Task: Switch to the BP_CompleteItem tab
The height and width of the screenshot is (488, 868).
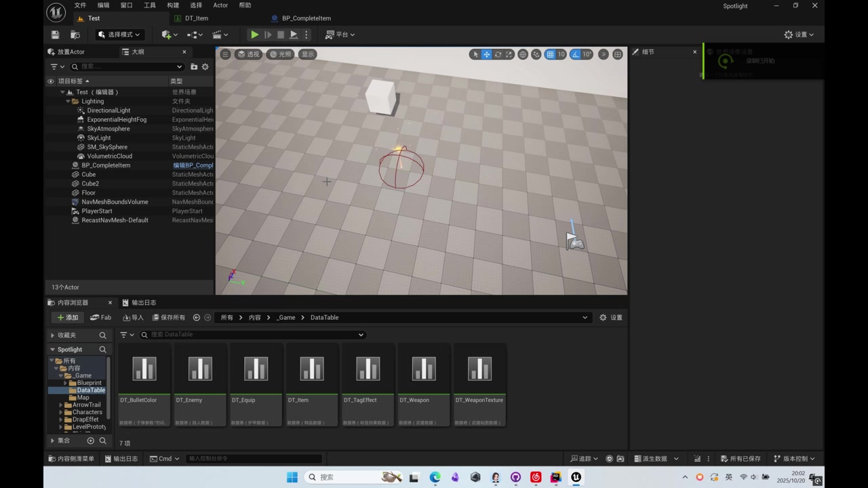Action: (x=306, y=18)
